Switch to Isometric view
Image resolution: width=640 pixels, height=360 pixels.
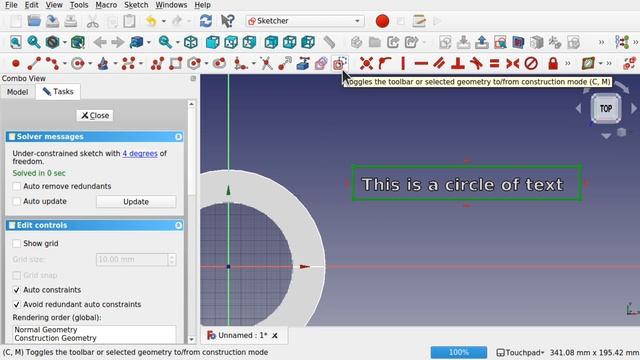point(191,42)
